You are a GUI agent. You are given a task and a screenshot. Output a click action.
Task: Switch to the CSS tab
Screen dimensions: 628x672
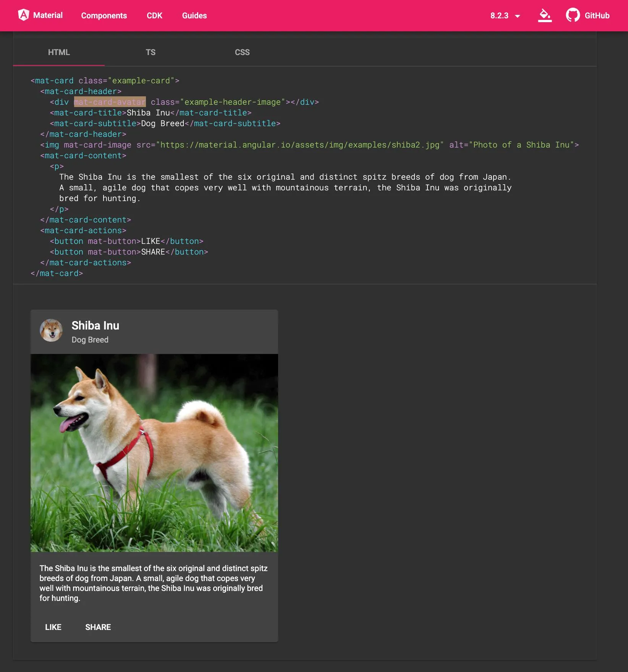tap(242, 52)
